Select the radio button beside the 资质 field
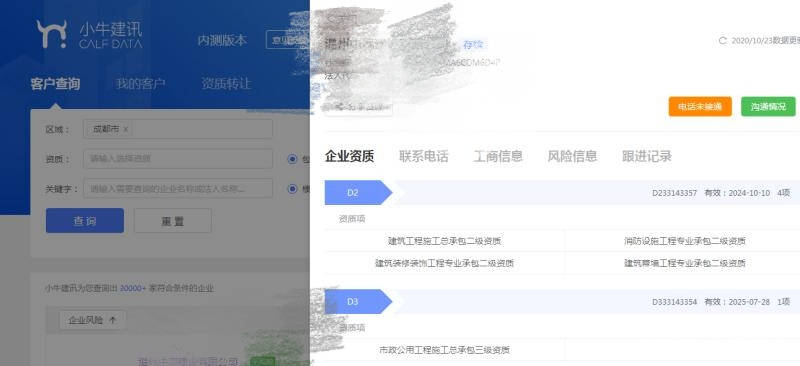Image resolution: width=800 pixels, height=366 pixels. [x=292, y=159]
